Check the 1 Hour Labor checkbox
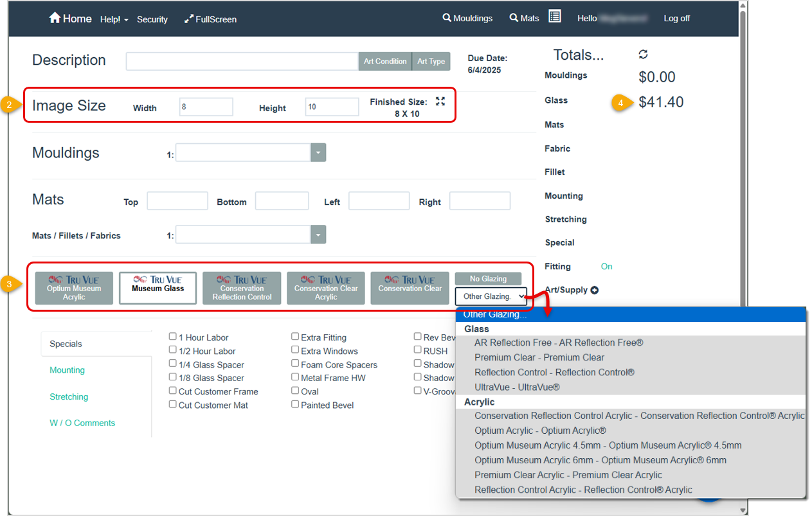Image resolution: width=812 pixels, height=516 pixels. (x=173, y=337)
